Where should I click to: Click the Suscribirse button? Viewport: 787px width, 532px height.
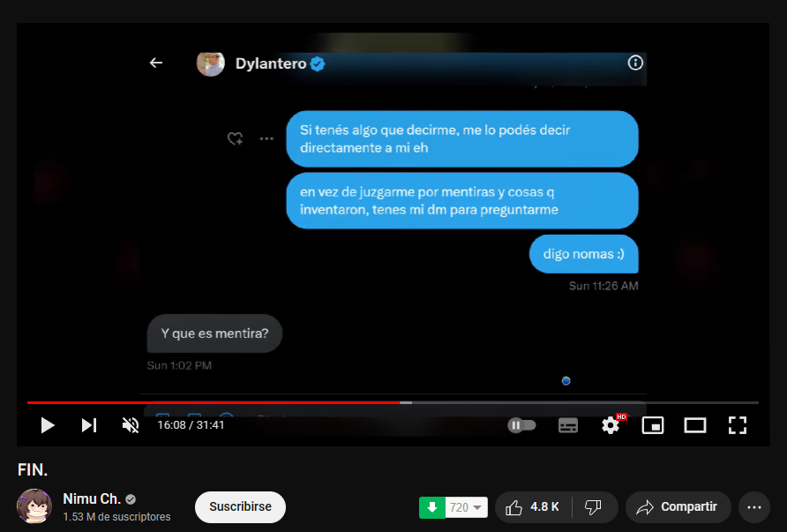240,507
